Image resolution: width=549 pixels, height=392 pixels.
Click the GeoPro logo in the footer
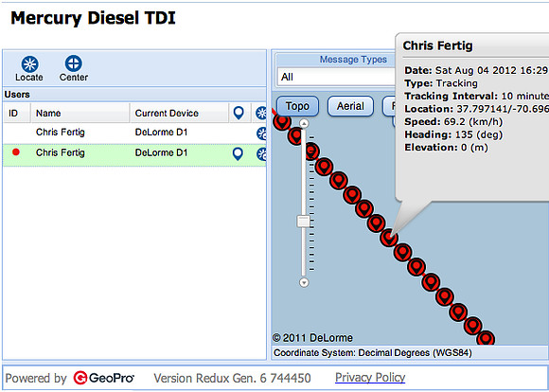103,378
